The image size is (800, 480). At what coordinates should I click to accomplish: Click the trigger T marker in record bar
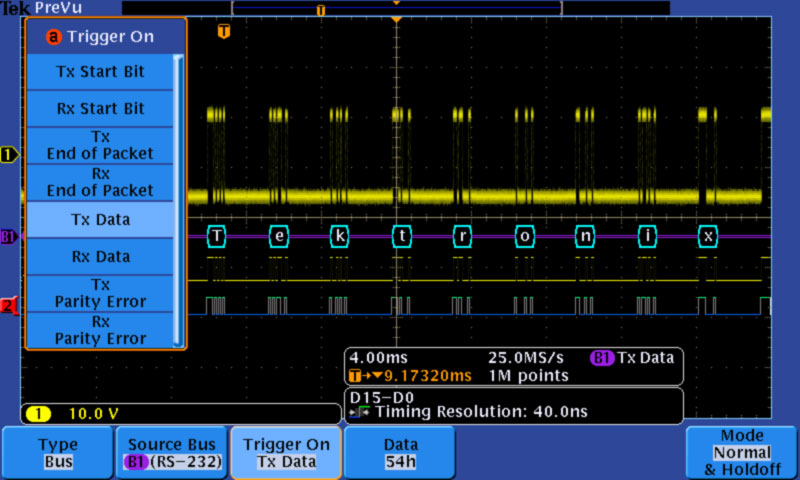(320, 10)
